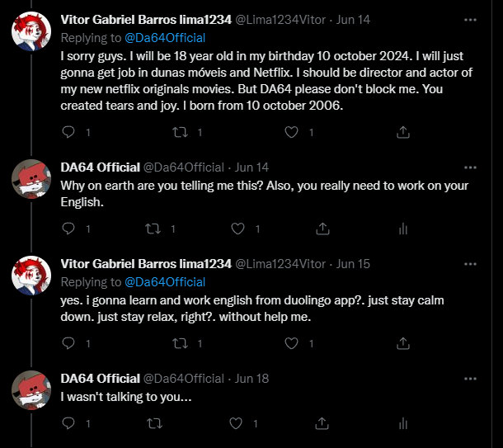Open the three-dot menu on Jun 18 tweet
The height and width of the screenshot is (448, 503).
(x=469, y=378)
